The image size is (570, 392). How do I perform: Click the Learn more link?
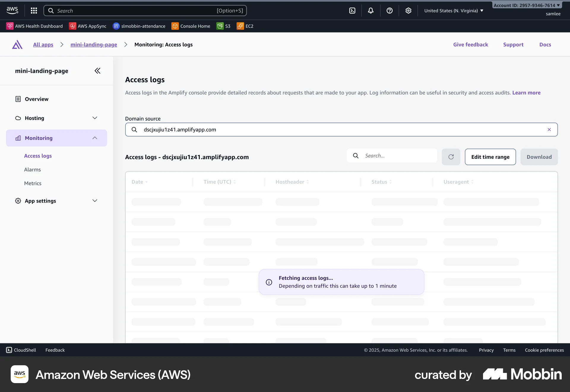coord(526,92)
